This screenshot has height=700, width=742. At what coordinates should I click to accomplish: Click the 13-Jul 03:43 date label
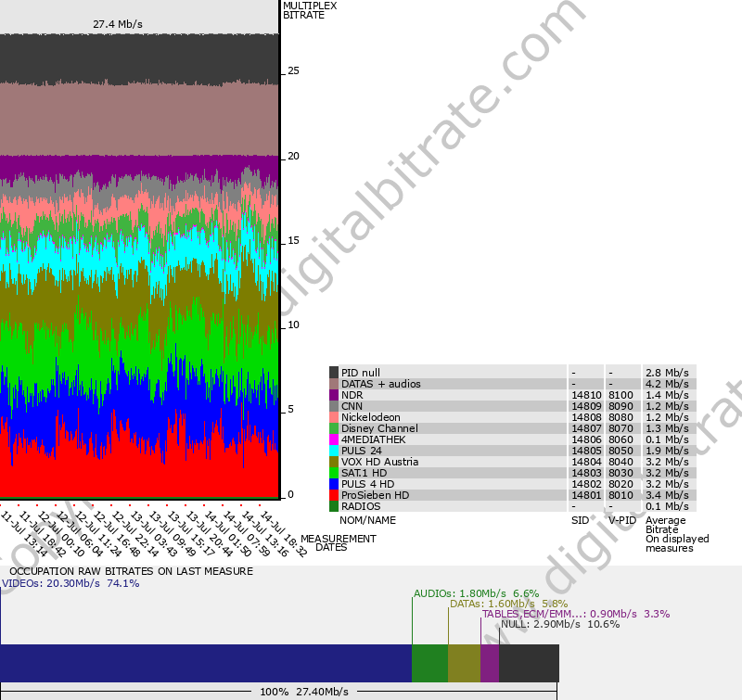153,534
